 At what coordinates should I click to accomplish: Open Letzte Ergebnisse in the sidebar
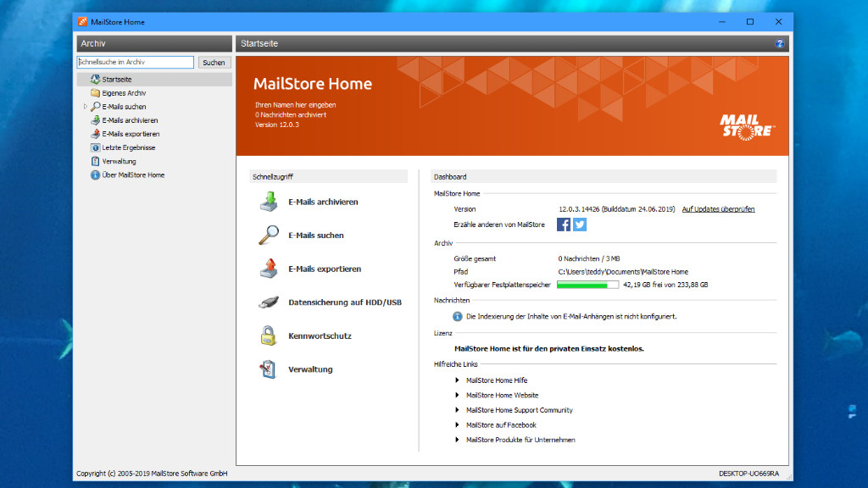[x=128, y=147]
